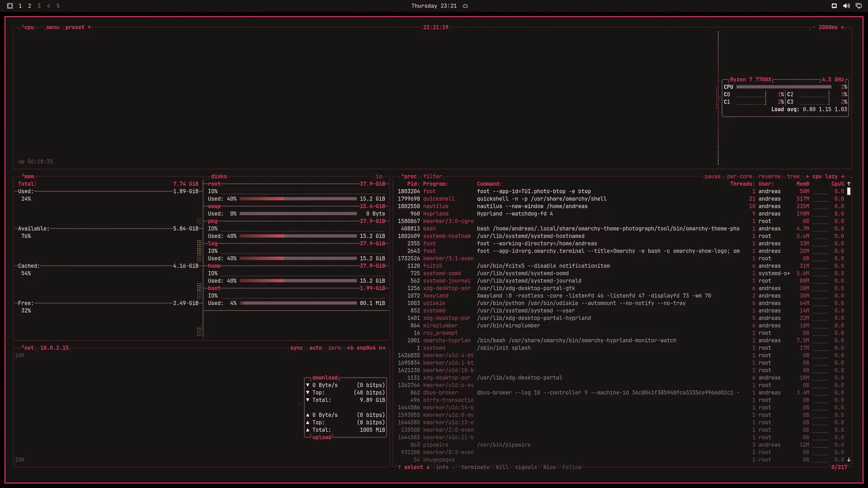Switch to workspace 2

click(x=29, y=6)
